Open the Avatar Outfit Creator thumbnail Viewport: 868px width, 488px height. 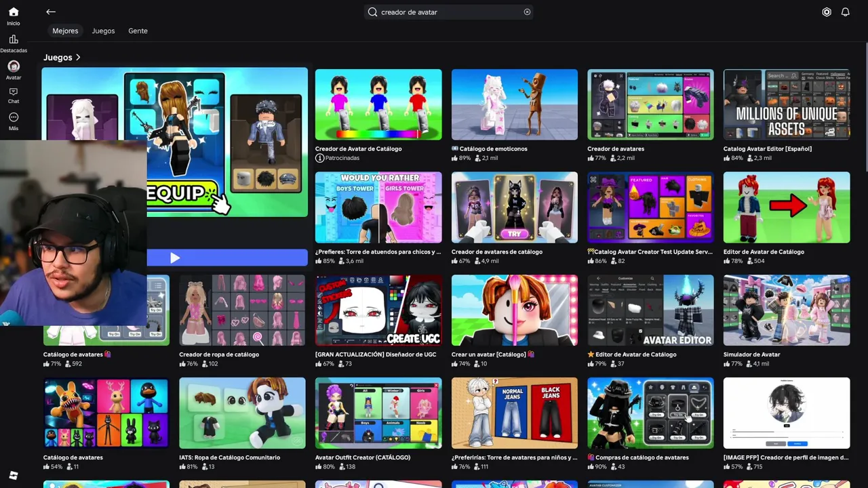click(x=378, y=413)
